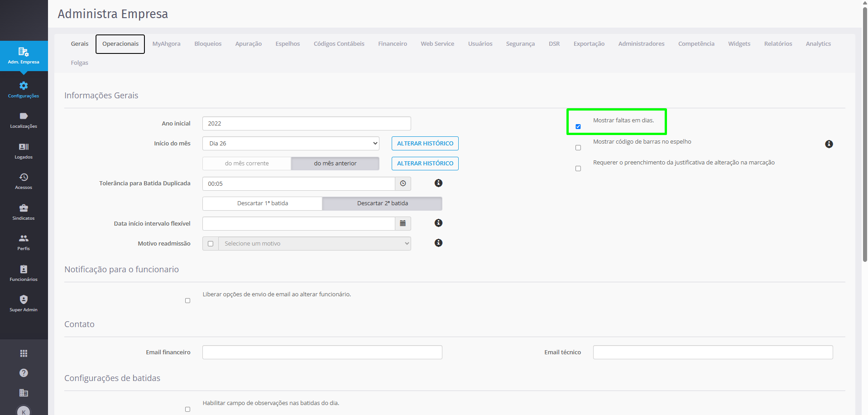Open the MyAhgora tab
The width and height of the screenshot is (868, 415).
point(167,44)
